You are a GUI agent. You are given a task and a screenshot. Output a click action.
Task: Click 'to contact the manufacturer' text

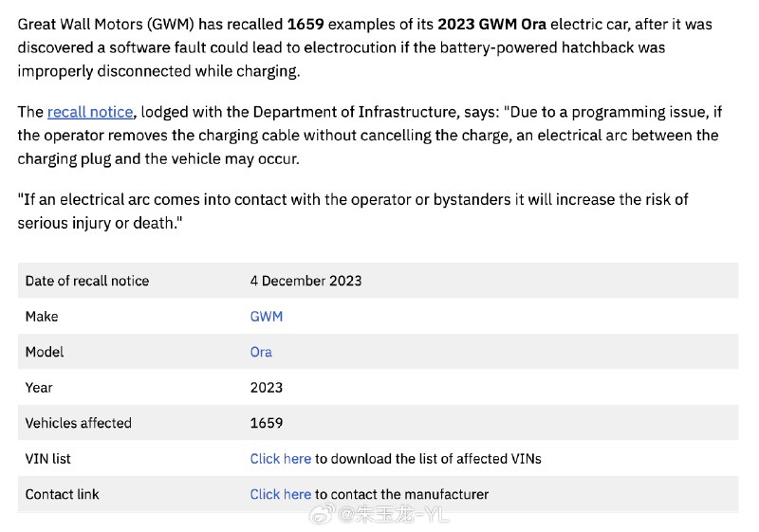coord(401,494)
